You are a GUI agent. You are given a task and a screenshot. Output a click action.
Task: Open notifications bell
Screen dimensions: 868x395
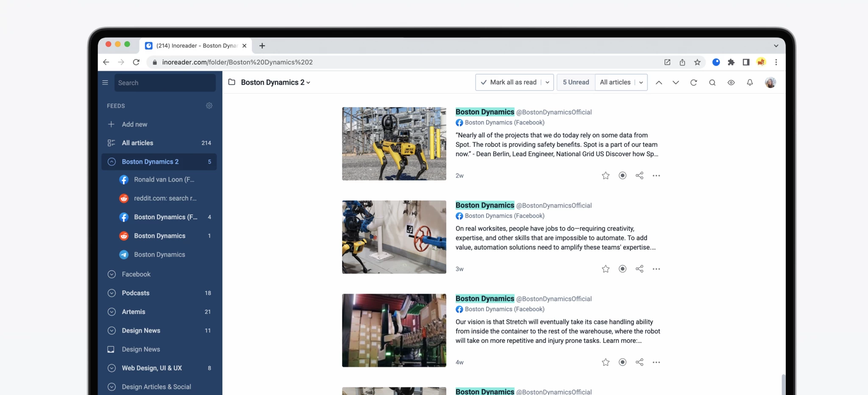point(749,82)
